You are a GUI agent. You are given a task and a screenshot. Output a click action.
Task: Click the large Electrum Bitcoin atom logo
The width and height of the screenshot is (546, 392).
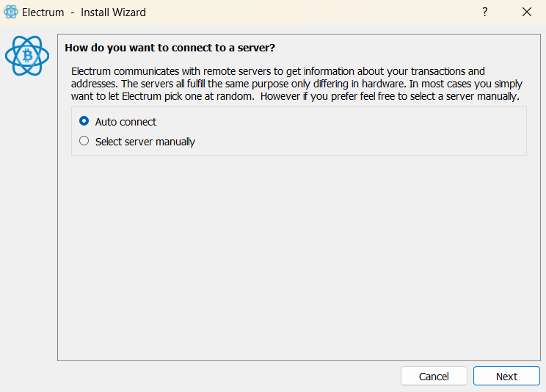coord(27,56)
